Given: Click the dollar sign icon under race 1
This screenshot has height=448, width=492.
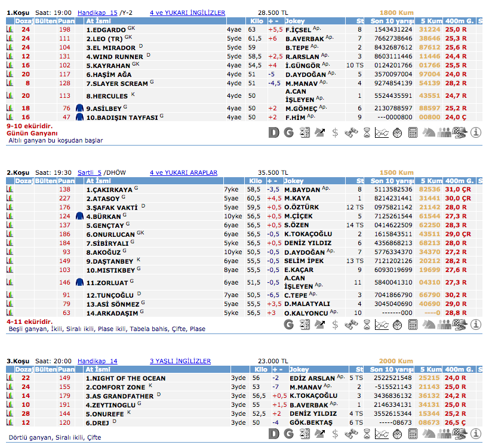Looking at the screenshot, I should pyautogui.click(x=335, y=132).
